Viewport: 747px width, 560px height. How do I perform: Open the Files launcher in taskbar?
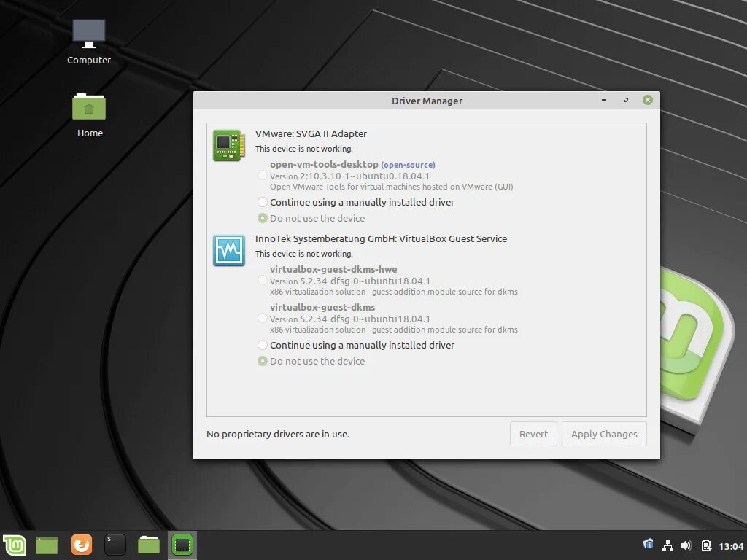pos(149,545)
